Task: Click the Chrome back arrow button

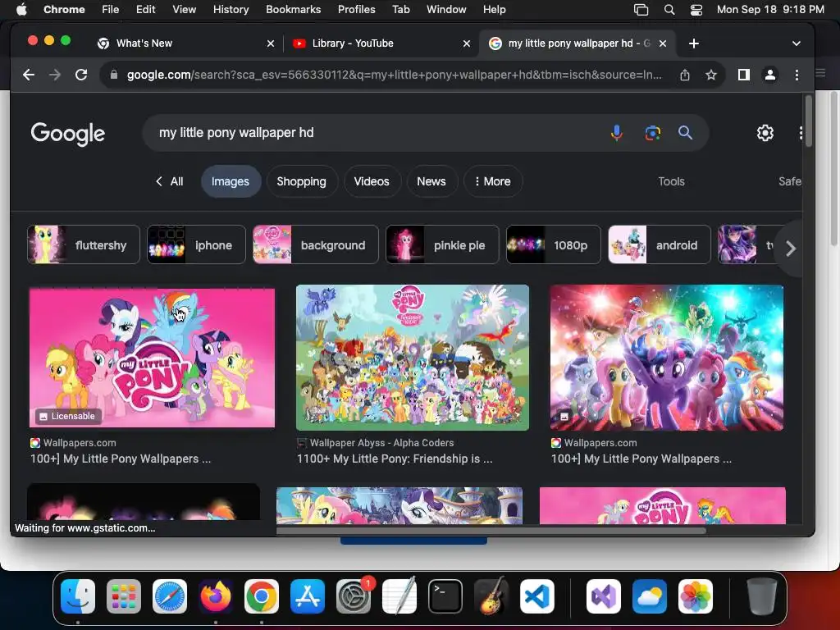Action: [x=29, y=75]
